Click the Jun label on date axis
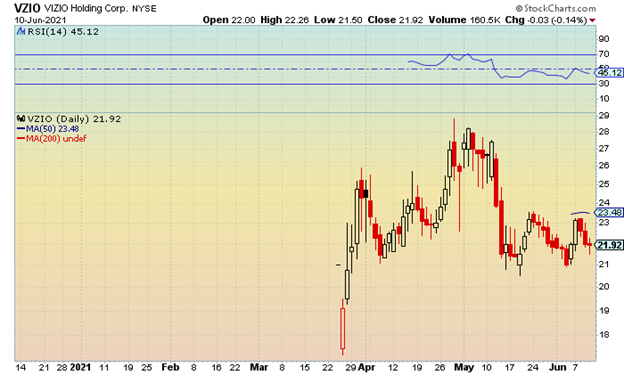 pyautogui.click(x=558, y=367)
